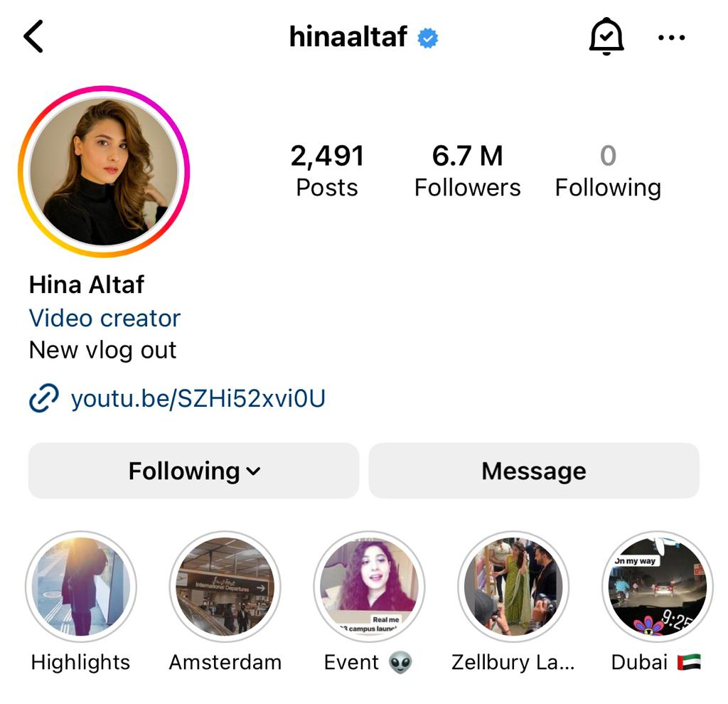
Task: View the 0 Following list
Action: [609, 171]
